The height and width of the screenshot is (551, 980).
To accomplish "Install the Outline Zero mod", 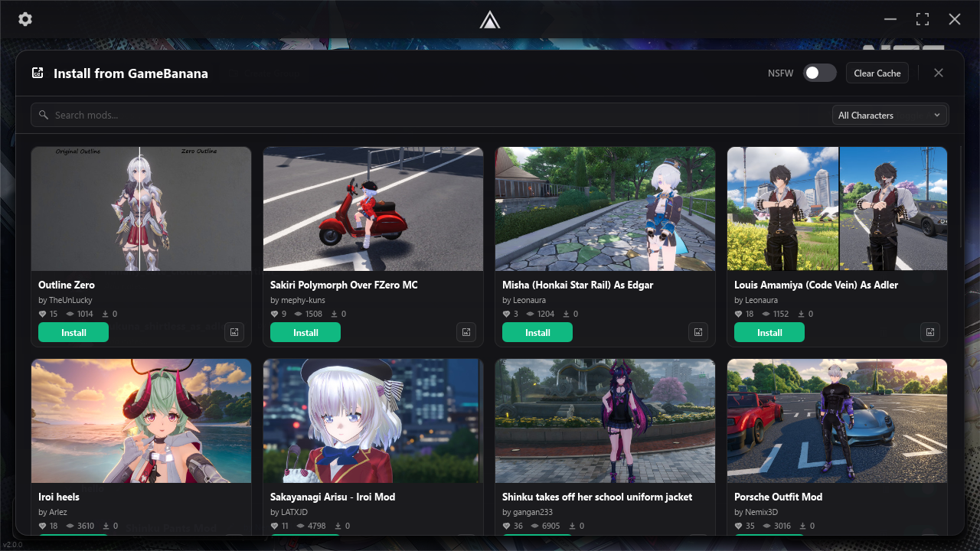I will (73, 332).
